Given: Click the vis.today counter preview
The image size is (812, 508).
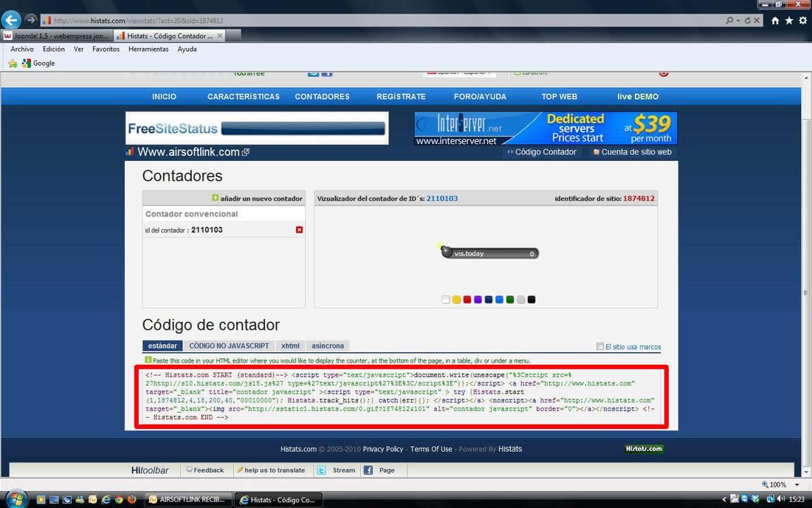Looking at the screenshot, I should pyautogui.click(x=489, y=253).
